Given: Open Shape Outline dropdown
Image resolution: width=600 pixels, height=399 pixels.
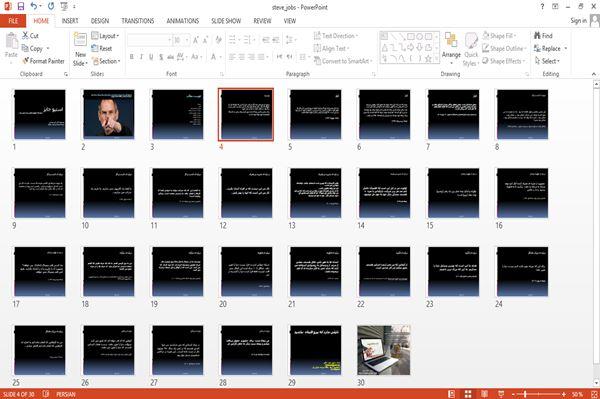Looking at the screenshot, I should (x=504, y=48).
